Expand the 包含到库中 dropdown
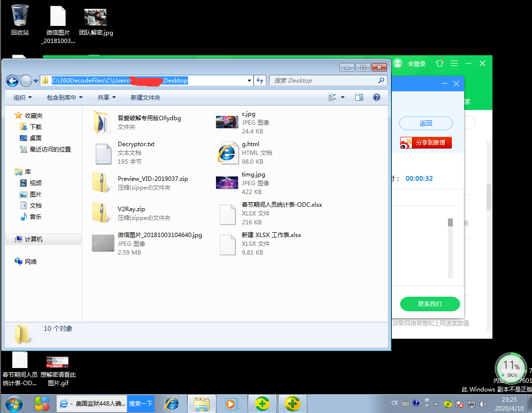 pos(64,97)
